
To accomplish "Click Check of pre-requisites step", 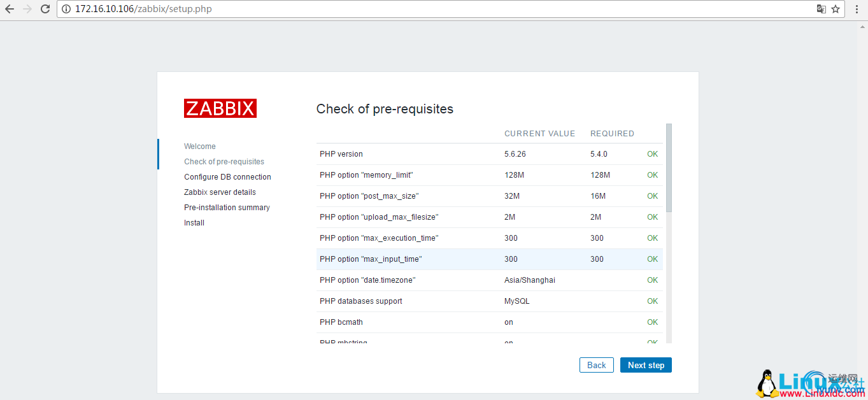I will pyautogui.click(x=224, y=162).
